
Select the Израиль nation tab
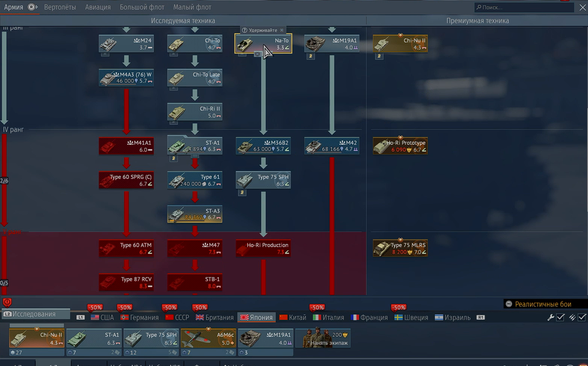453,317
